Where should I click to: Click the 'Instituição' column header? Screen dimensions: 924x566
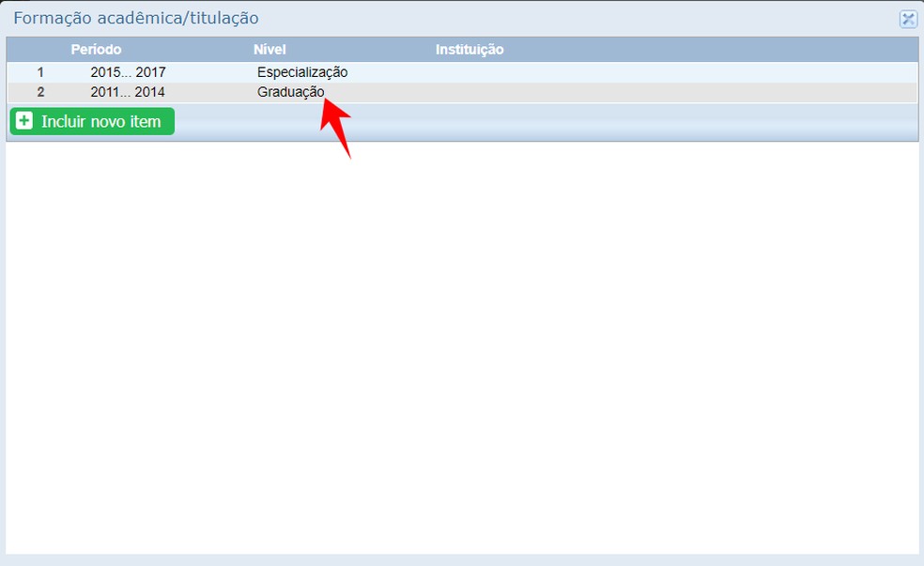(470, 50)
